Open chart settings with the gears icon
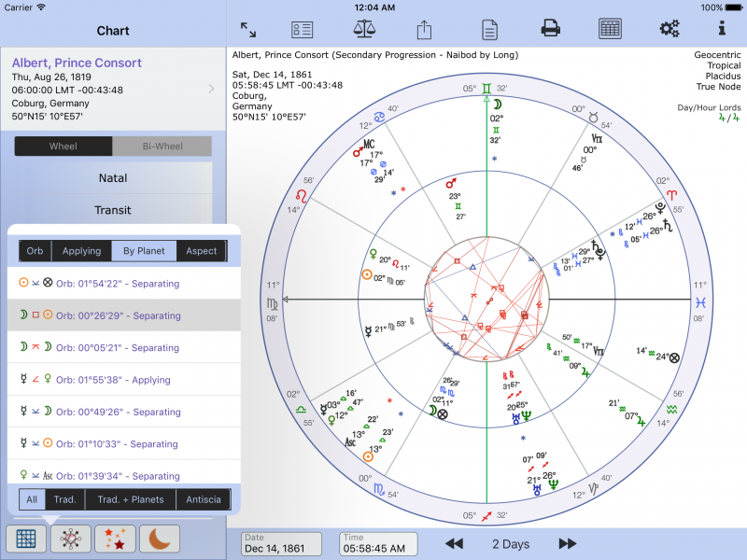Image resolution: width=747 pixels, height=560 pixels. [669, 28]
